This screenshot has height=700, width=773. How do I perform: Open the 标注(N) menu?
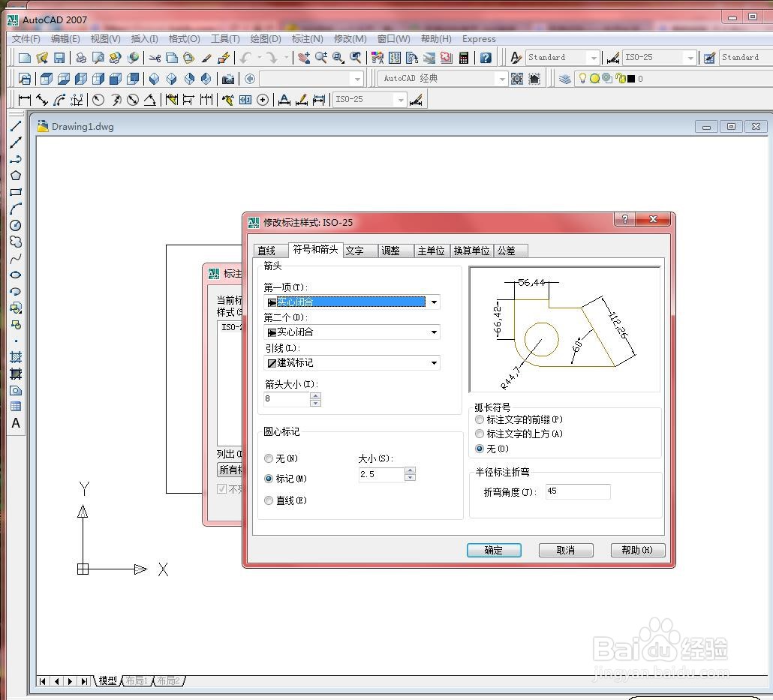pos(308,39)
